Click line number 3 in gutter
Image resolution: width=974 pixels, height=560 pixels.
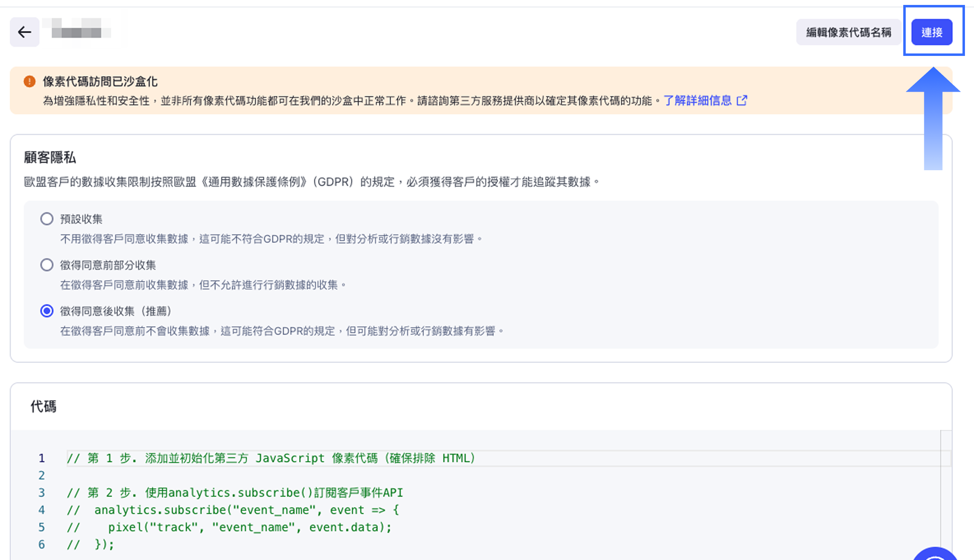[x=42, y=493]
